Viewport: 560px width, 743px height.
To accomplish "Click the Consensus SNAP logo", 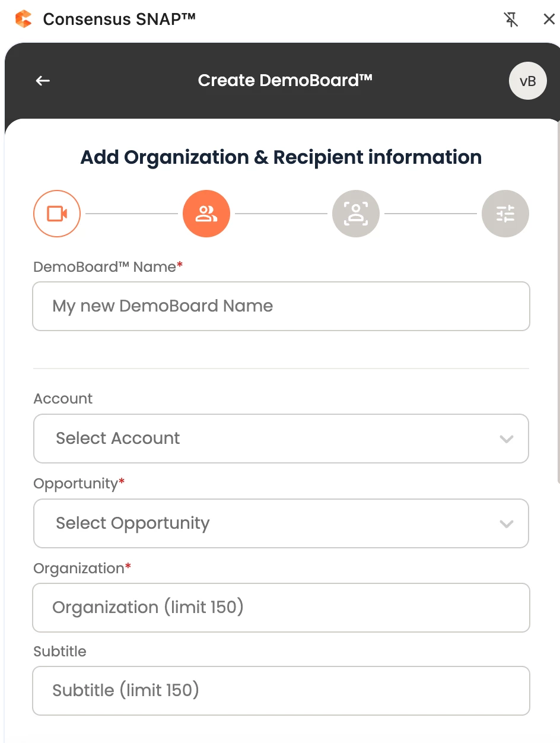I will click(x=24, y=19).
